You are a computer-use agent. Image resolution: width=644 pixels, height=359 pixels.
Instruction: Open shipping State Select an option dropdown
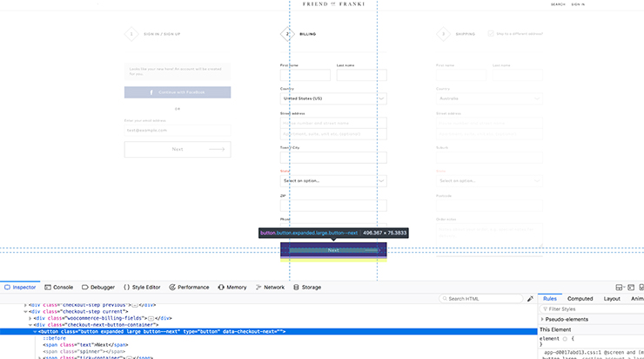489,181
